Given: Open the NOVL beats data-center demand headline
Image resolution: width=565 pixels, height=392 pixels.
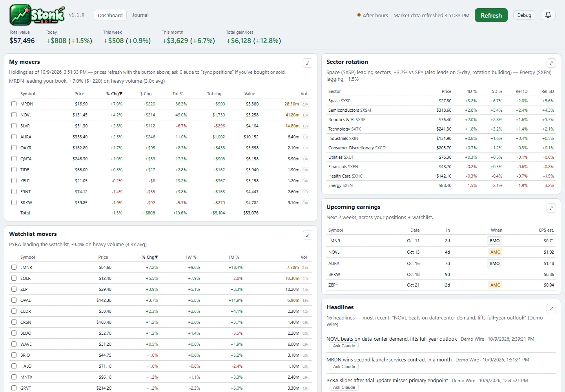Looking at the screenshot, I should click(x=392, y=339).
